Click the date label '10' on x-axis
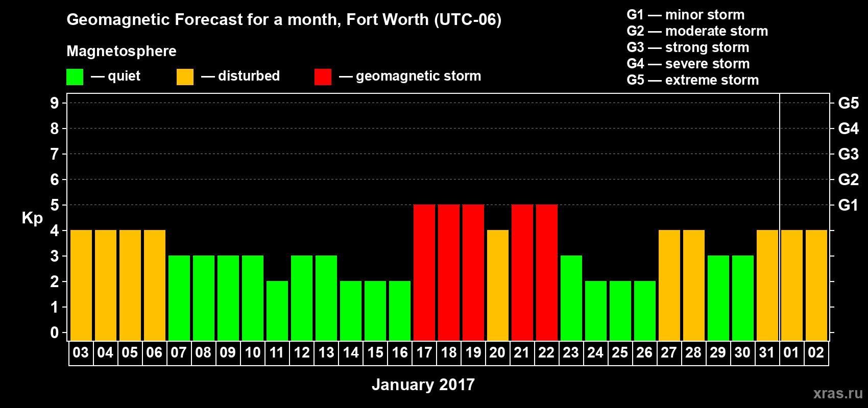The image size is (868, 408). [252, 353]
